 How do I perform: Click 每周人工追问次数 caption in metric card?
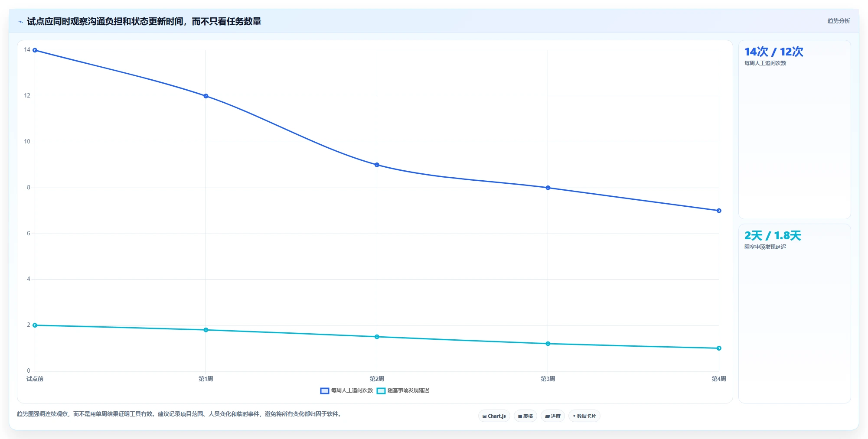click(x=765, y=63)
